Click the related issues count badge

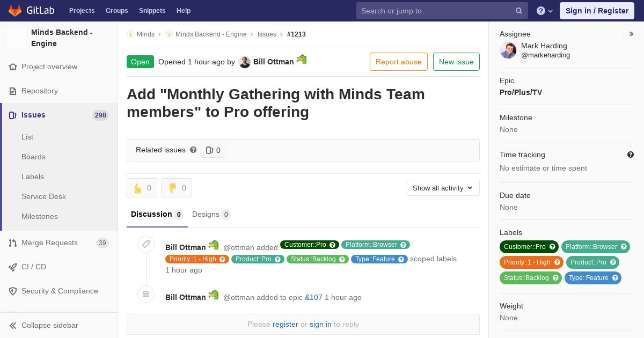213,150
